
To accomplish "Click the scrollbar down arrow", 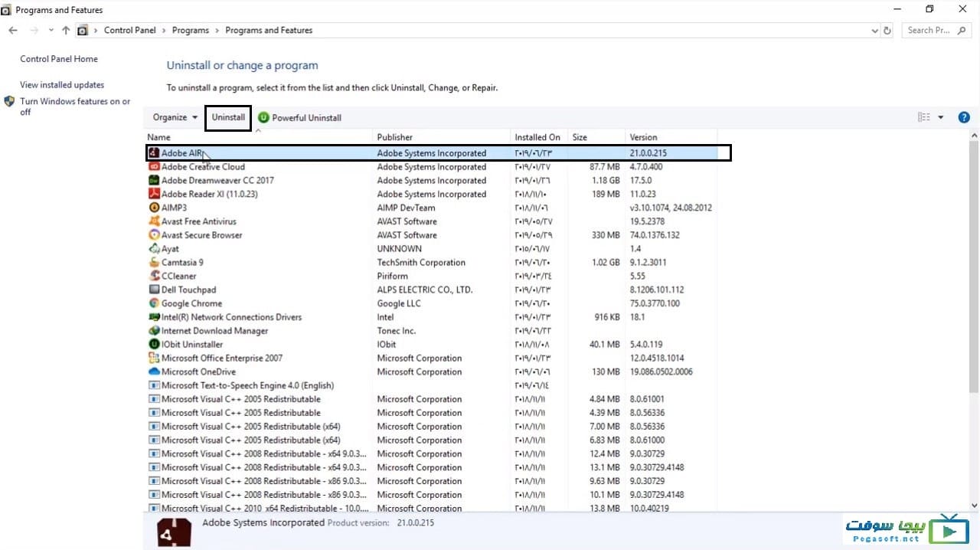I will click(974, 506).
